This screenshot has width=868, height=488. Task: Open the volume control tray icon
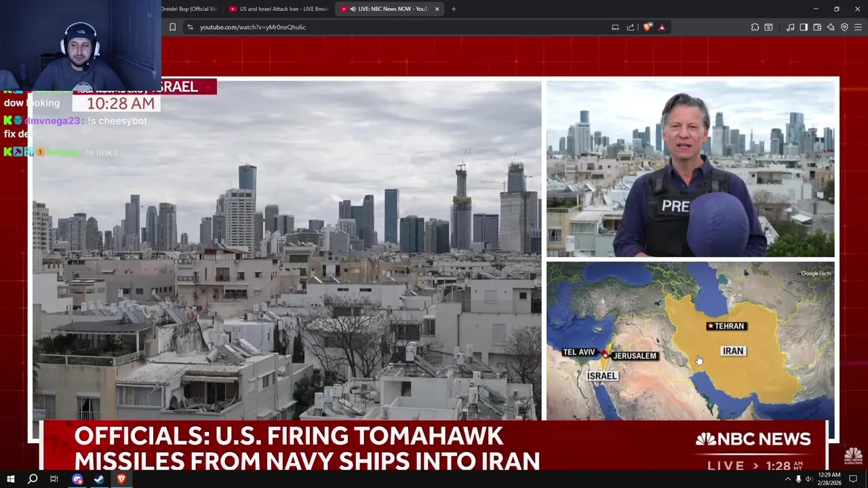point(809,479)
